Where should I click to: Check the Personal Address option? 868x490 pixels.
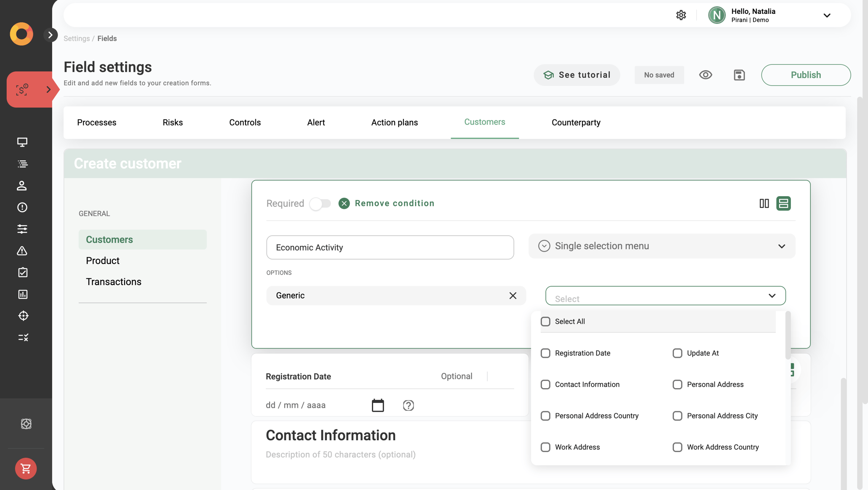click(x=677, y=384)
